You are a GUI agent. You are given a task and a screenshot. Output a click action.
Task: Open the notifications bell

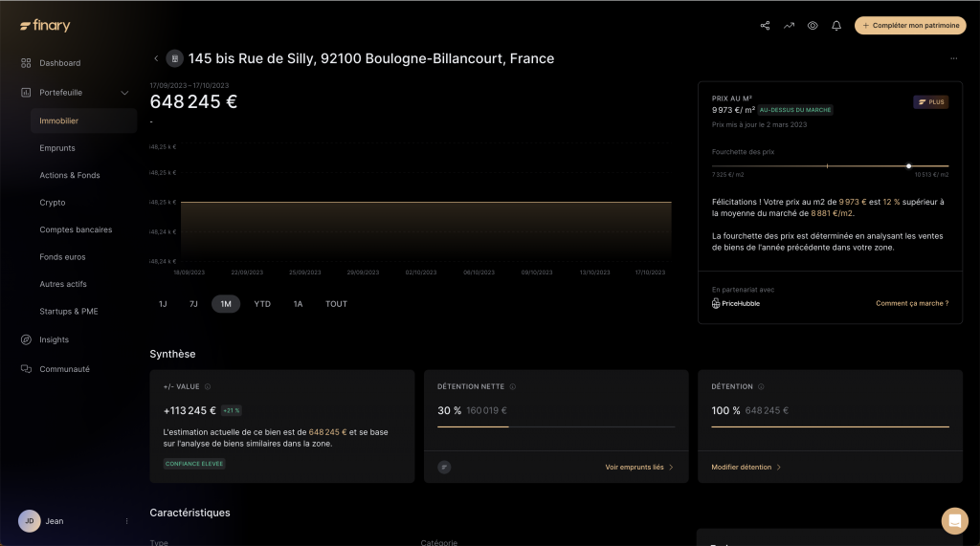pyautogui.click(x=836, y=26)
